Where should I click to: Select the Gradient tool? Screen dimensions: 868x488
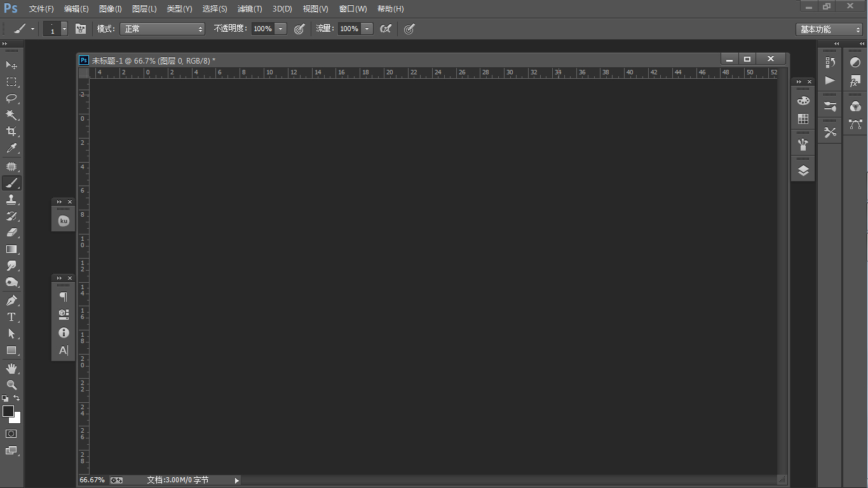click(11, 249)
